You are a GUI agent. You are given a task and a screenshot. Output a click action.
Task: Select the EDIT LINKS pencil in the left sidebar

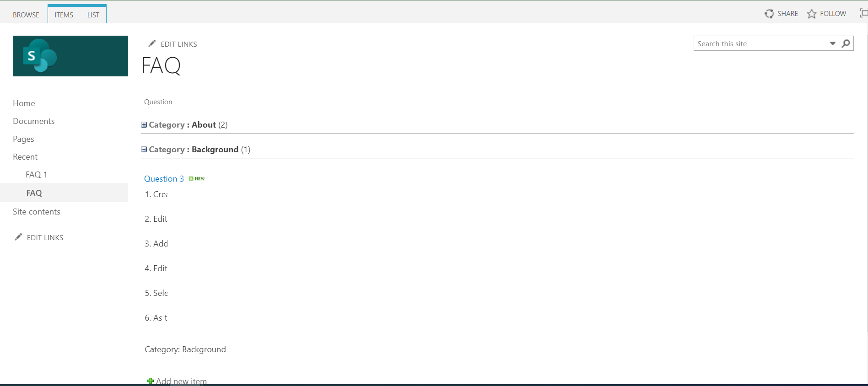click(18, 237)
